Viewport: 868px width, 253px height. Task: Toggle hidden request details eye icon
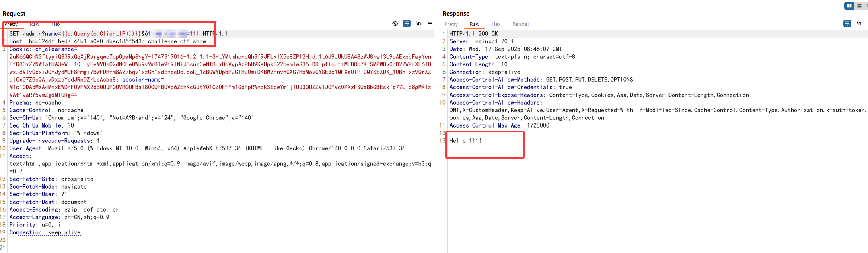point(395,24)
